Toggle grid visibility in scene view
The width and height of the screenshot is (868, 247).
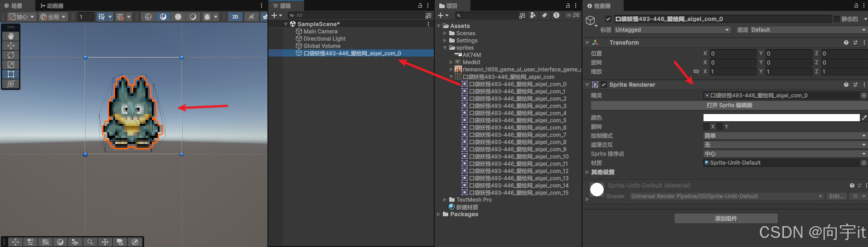pos(102,17)
